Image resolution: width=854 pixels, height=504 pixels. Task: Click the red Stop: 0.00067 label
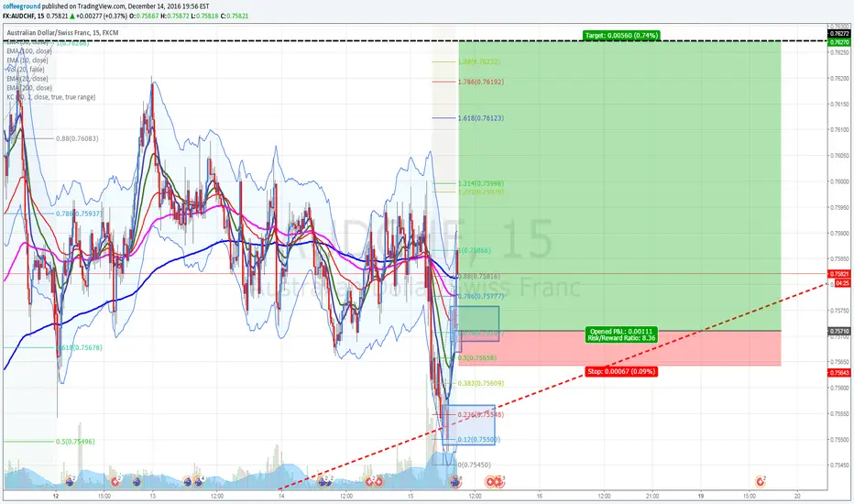[x=621, y=372]
